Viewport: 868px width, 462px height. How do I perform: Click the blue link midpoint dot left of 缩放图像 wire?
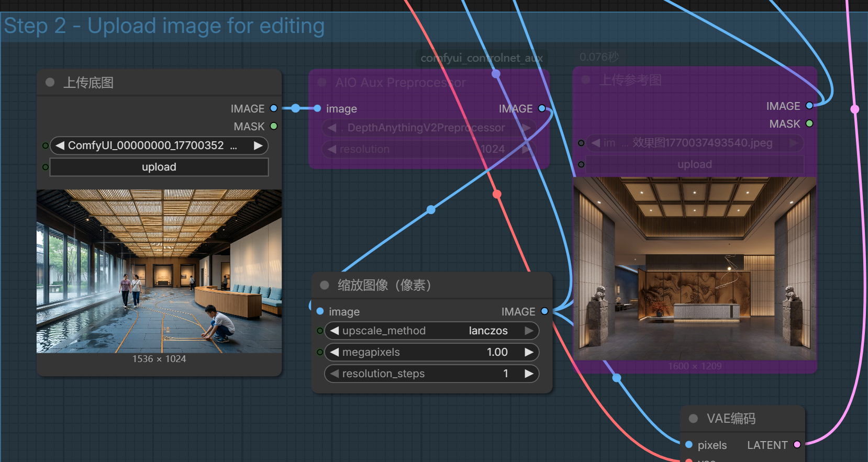pyautogui.click(x=431, y=210)
